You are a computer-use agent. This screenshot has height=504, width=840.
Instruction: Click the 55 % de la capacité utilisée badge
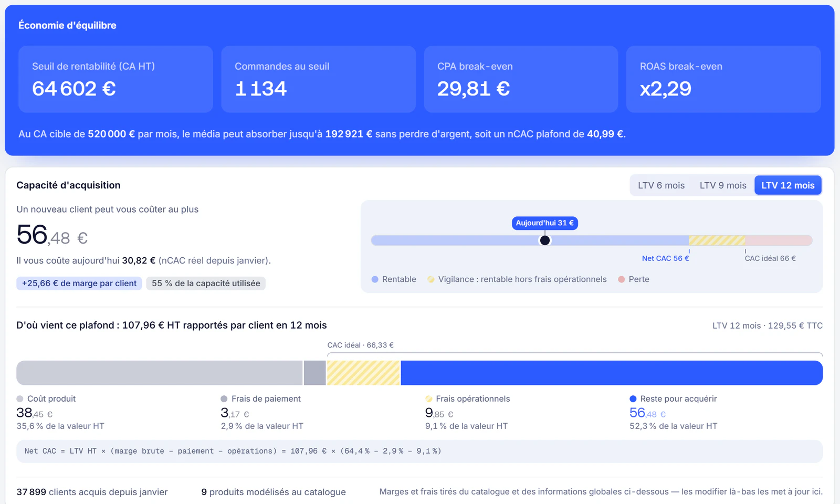[x=206, y=283]
